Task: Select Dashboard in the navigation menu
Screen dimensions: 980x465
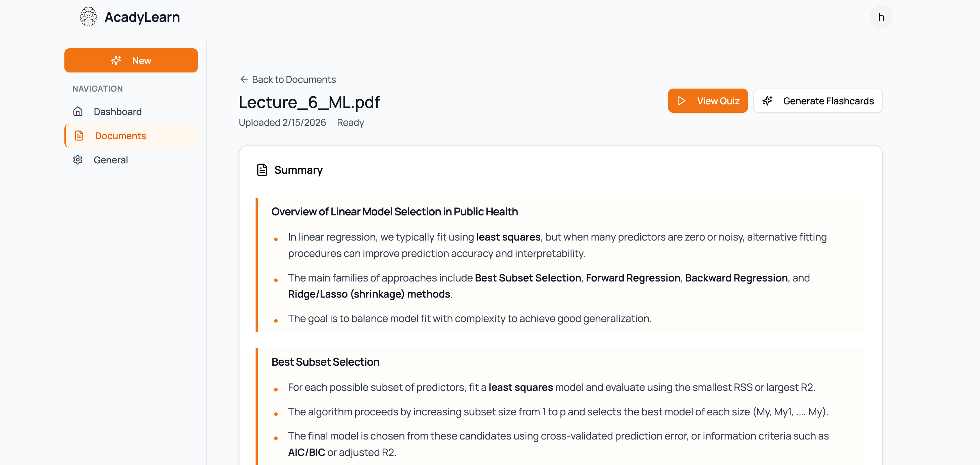Action: [117, 111]
